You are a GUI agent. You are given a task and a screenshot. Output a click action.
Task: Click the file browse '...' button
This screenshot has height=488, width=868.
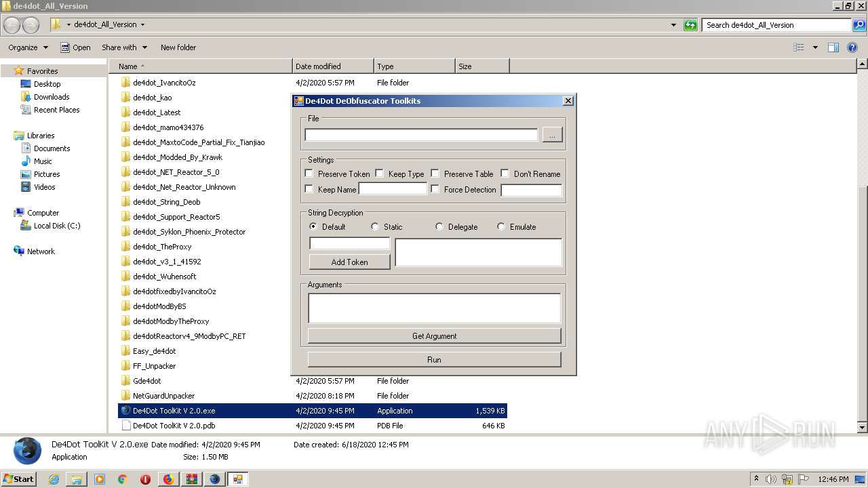[x=552, y=135]
